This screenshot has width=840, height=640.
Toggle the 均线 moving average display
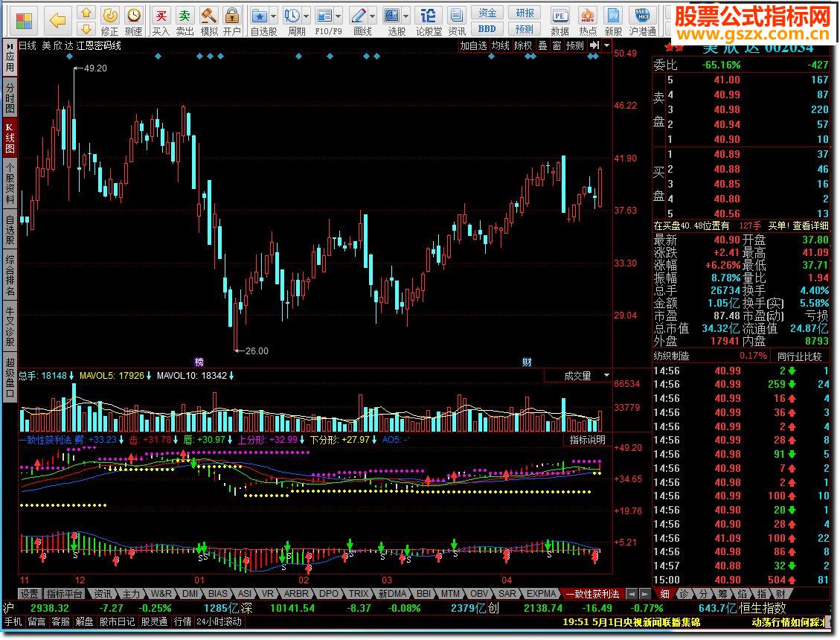tap(501, 45)
